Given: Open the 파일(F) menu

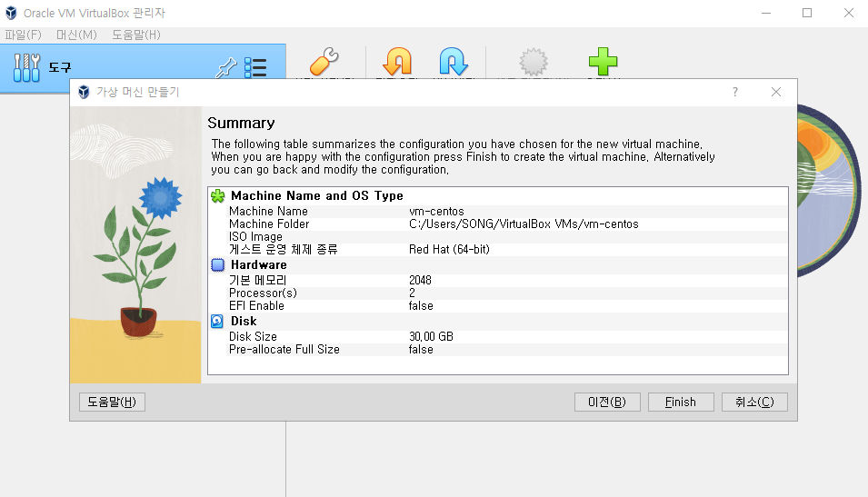Looking at the screenshot, I should coord(24,35).
